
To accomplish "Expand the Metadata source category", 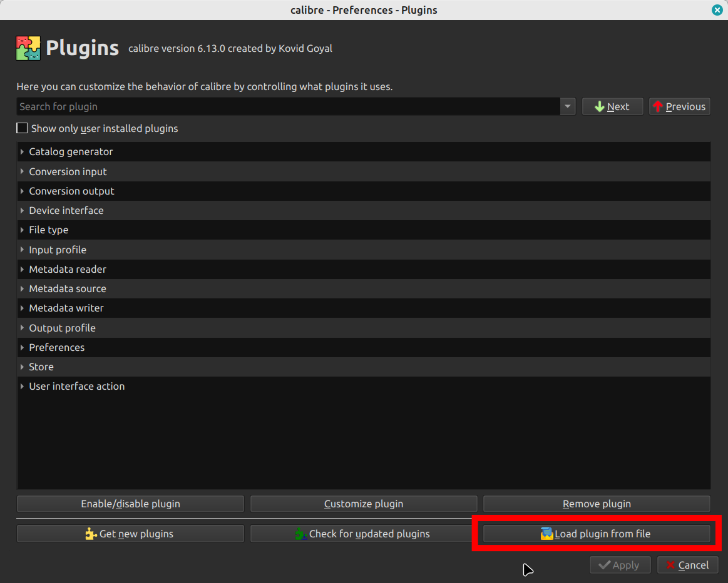I will click(22, 288).
